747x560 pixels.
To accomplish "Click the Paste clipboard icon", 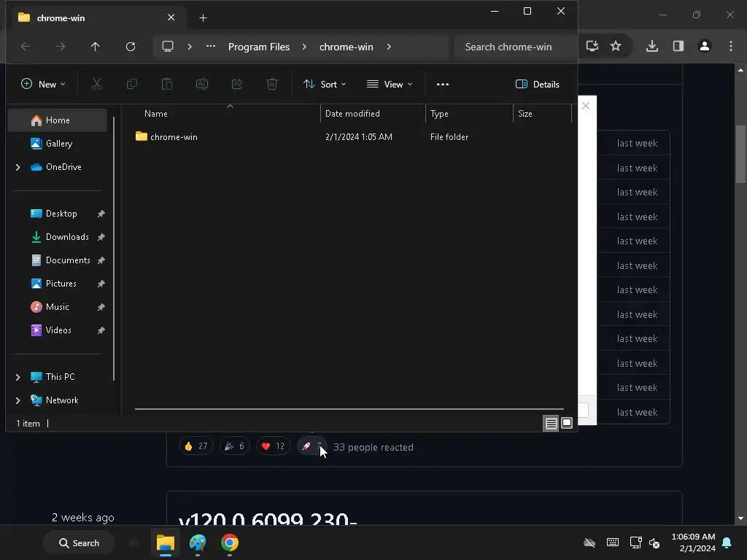I will pyautogui.click(x=167, y=85).
